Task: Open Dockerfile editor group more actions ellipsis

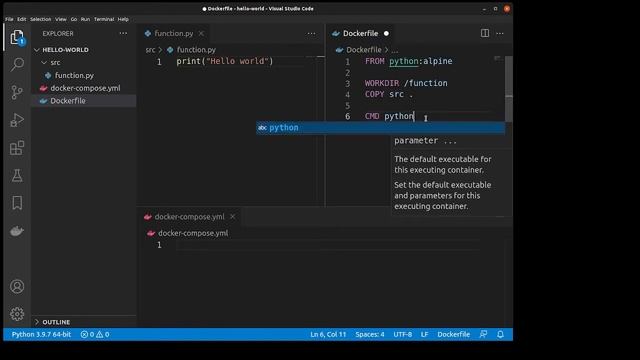Action: [500, 33]
